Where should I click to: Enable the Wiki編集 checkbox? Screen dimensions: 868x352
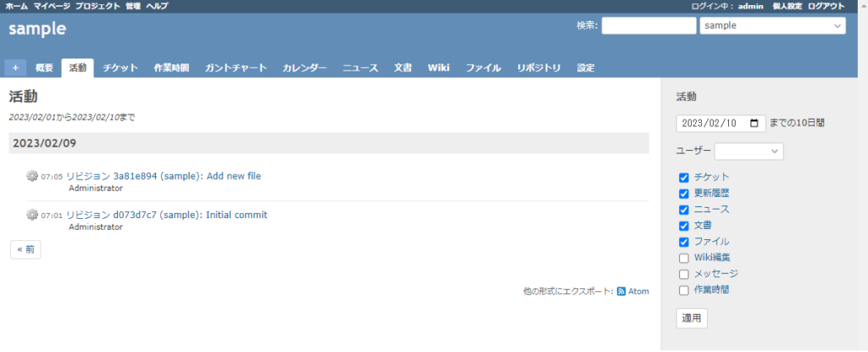(x=684, y=258)
